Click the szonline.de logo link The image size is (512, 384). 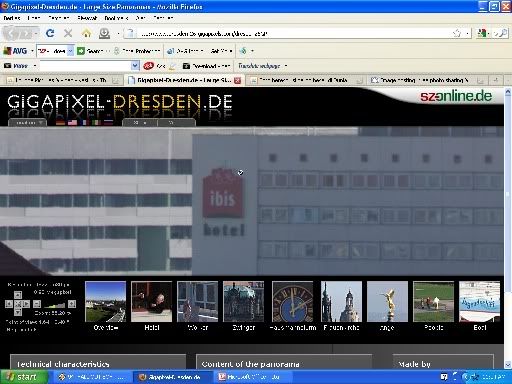tap(456, 96)
